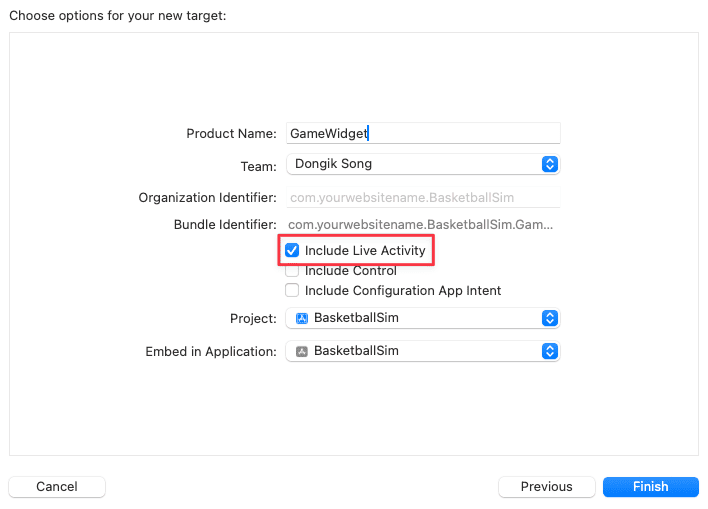The width and height of the screenshot is (708, 509).
Task: Open the Team dropdown showing Dongik Song
Action: [423, 164]
